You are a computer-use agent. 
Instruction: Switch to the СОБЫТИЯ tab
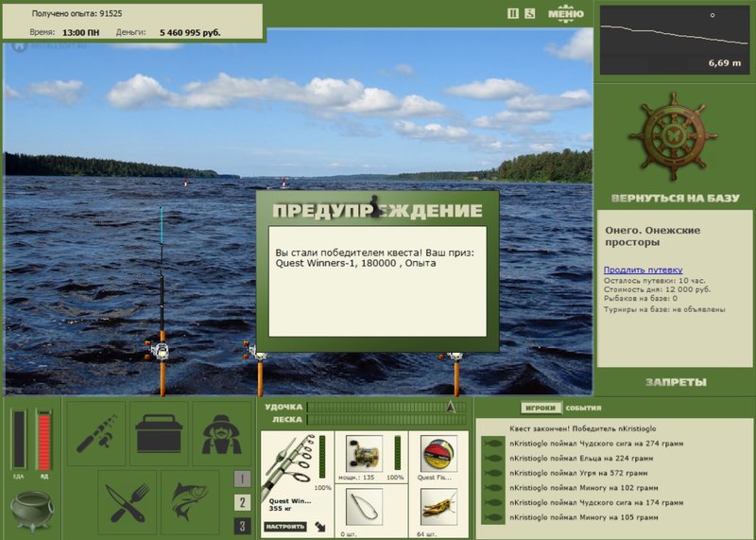point(583,409)
